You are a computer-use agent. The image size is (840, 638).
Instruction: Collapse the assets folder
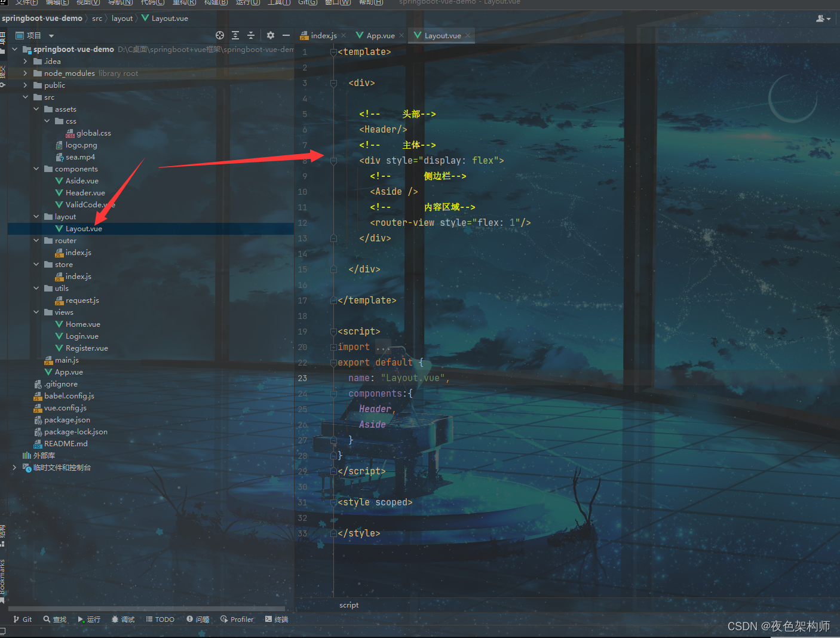(x=36, y=109)
